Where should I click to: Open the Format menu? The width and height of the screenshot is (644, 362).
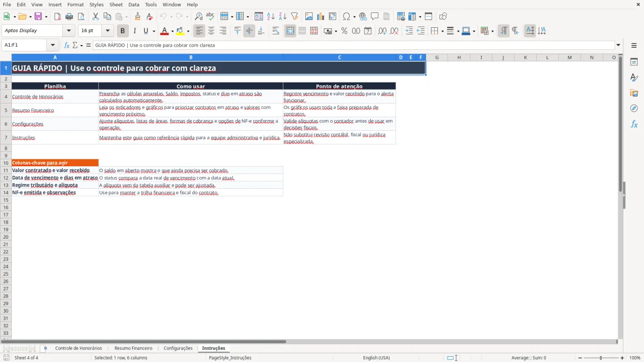76,4
